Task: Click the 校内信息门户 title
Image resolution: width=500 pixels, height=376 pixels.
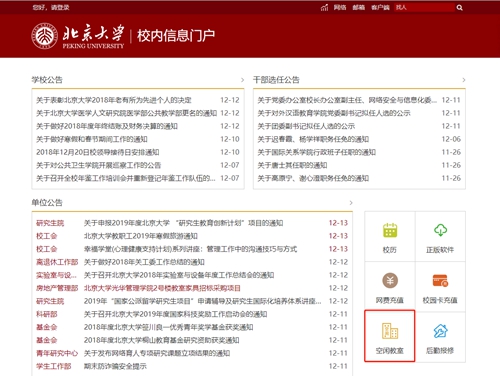Action: coord(176,36)
